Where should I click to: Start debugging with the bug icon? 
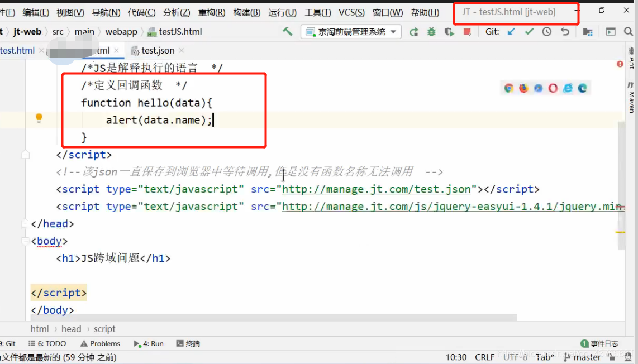point(431,32)
